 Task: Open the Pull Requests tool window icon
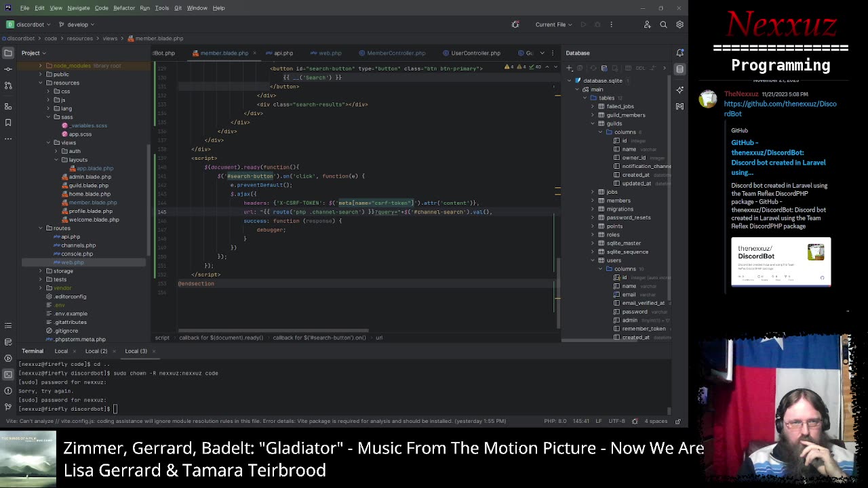tap(8, 85)
